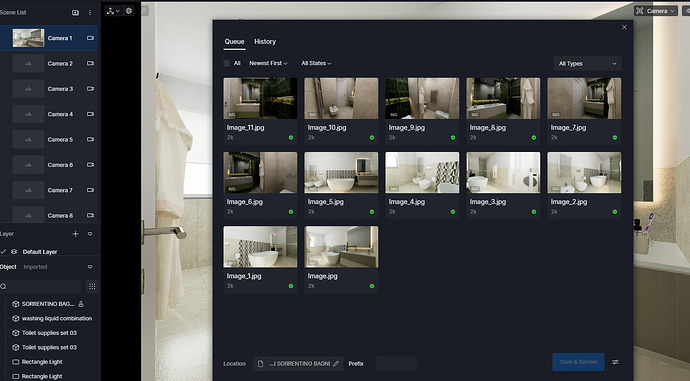690x381 pixels.
Task: Open Scene List more options menu
Action: click(x=90, y=13)
